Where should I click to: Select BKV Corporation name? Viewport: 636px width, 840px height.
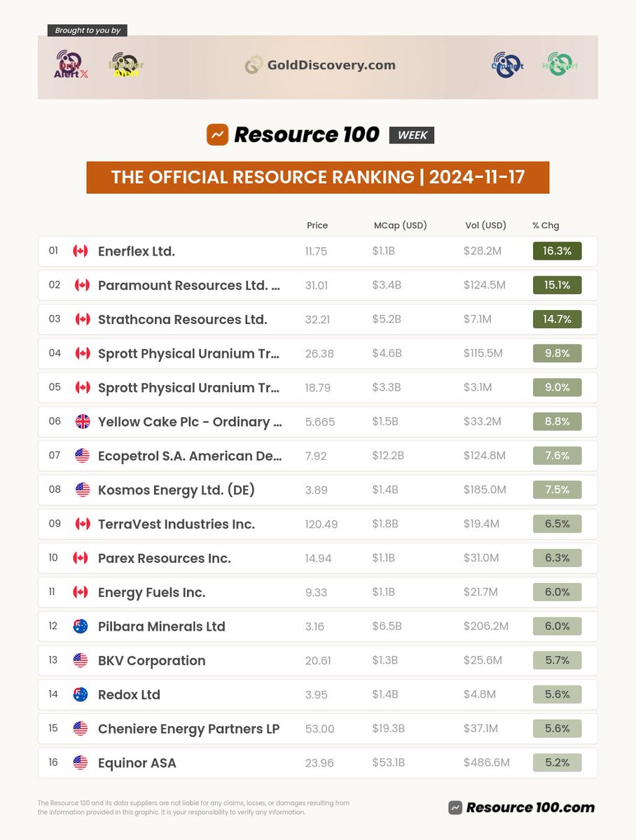pos(152,661)
